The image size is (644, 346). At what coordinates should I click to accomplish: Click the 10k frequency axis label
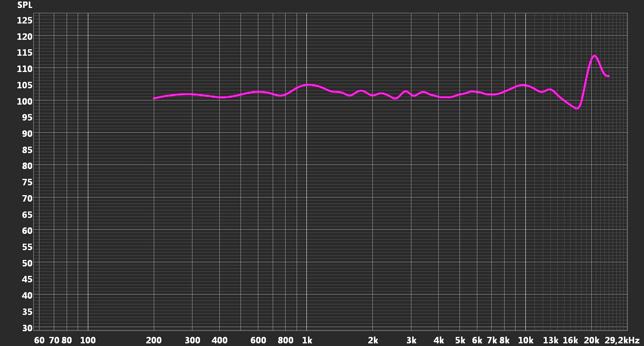(526, 340)
